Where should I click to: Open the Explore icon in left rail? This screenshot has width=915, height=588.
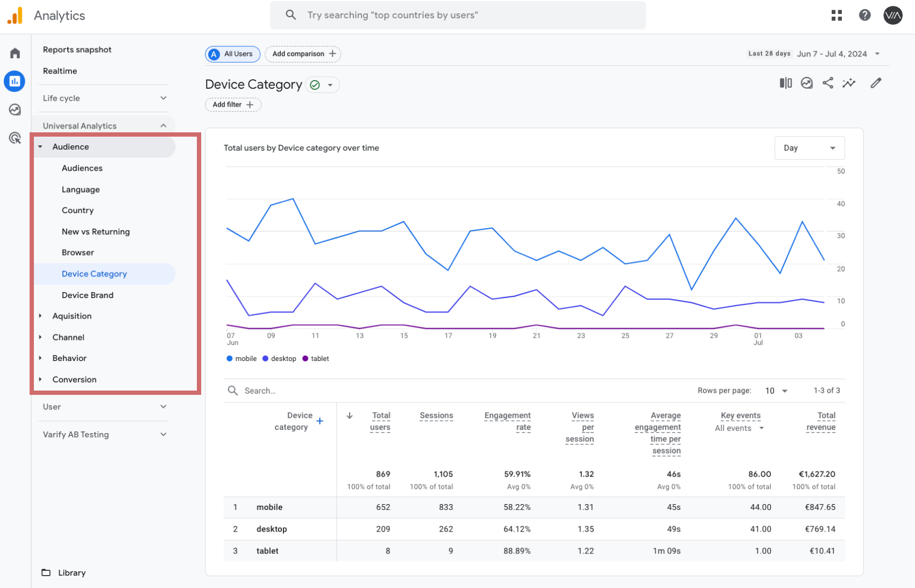click(15, 110)
